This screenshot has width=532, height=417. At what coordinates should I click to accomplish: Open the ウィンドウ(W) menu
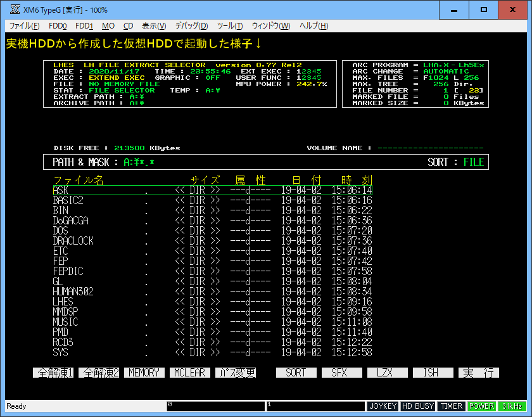click(271, 26)
